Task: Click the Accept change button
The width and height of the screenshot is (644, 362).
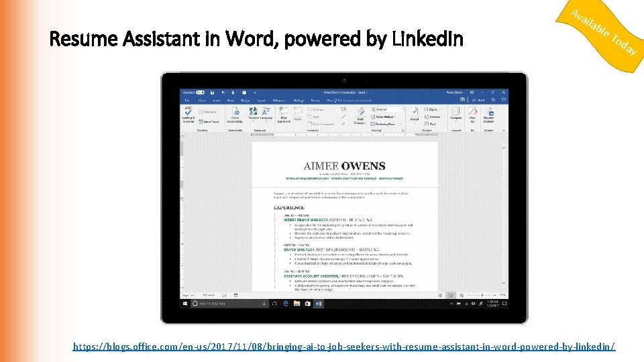Action: pyautogui.click(x=415, y=114)
